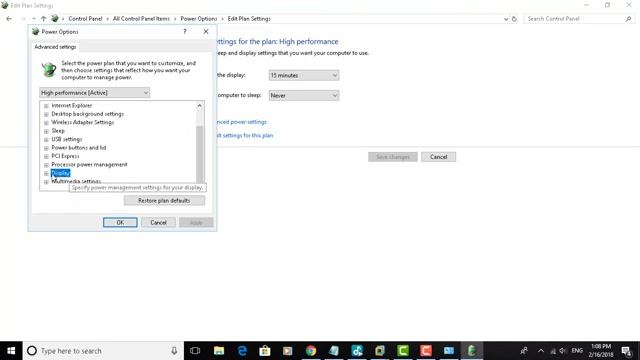Select Desktop background settings row
Screen dimensions: 640x360
[x=87, y=114]
